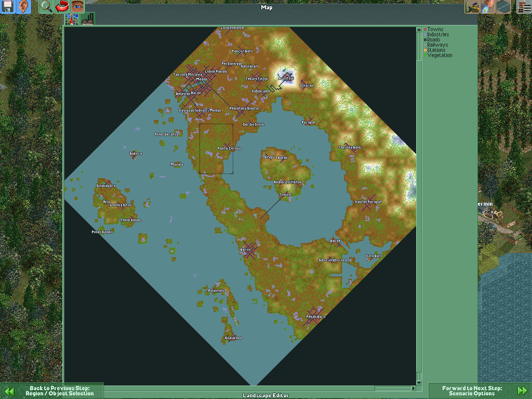
Task: Click the map's vertical scroll up arrow
Action: pos(419,30)
